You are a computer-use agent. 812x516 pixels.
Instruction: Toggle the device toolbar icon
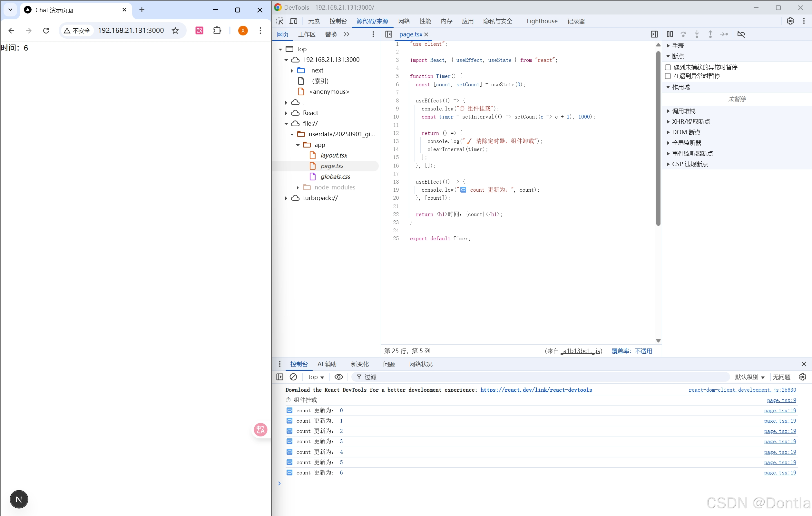click(x=293, y=21)
